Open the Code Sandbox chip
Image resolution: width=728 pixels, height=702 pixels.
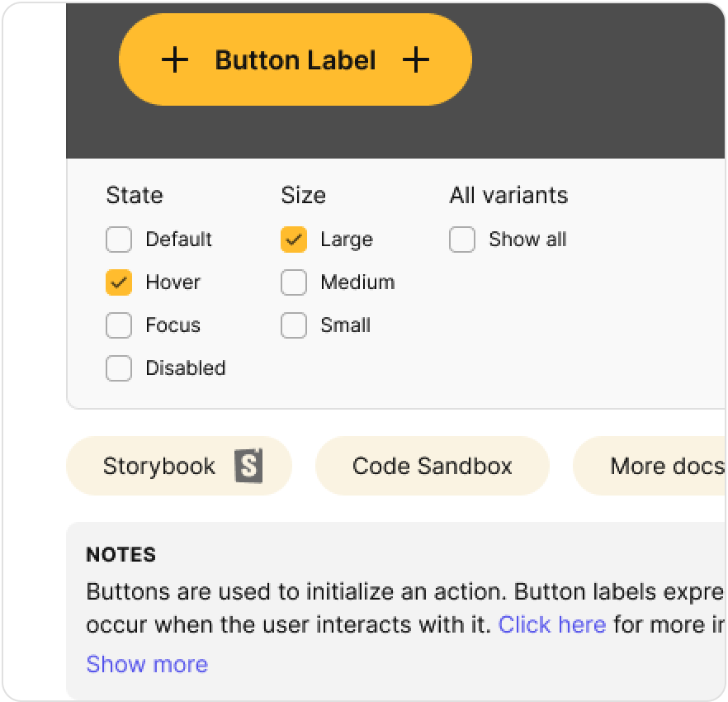[432, 466]
